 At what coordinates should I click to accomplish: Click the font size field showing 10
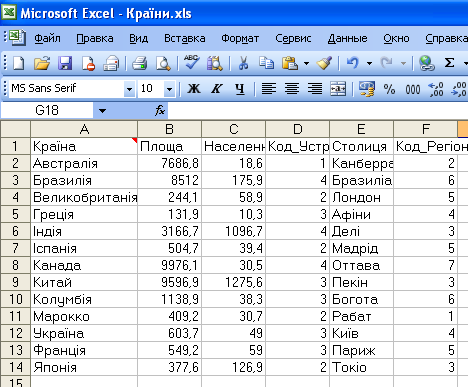point(151,89)
